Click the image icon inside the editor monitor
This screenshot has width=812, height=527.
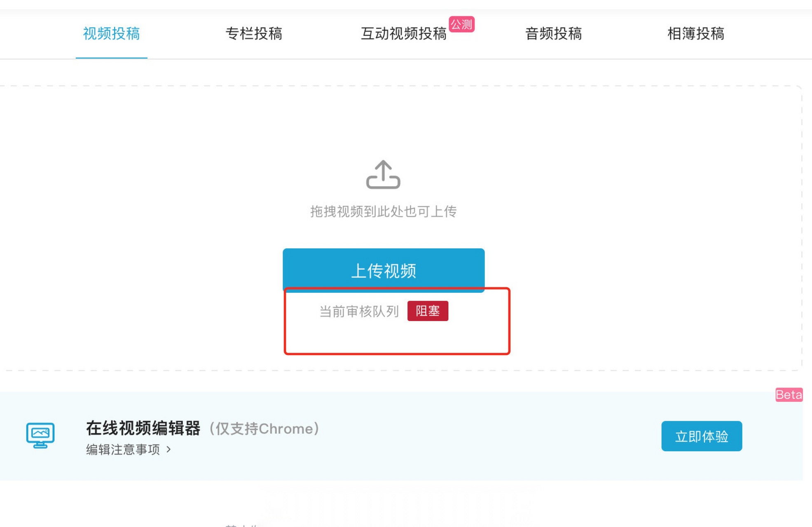tap(40, 432)
